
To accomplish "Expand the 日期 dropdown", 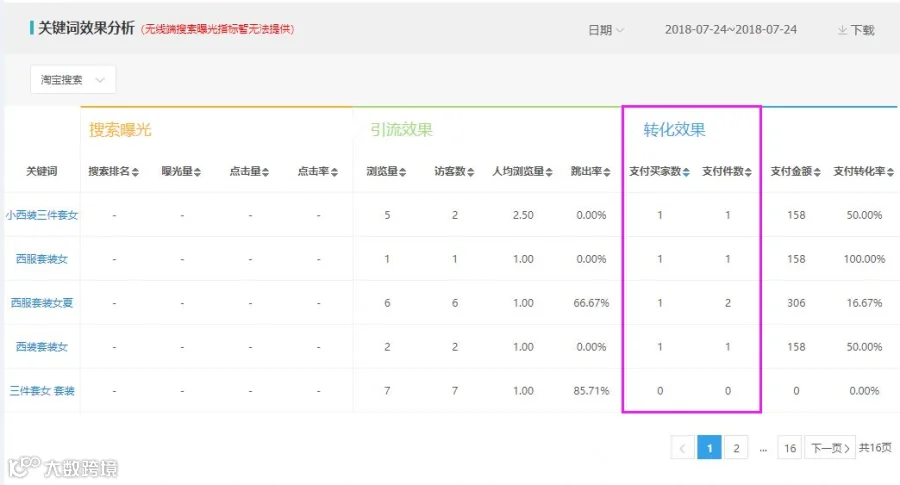I will 606,30.
